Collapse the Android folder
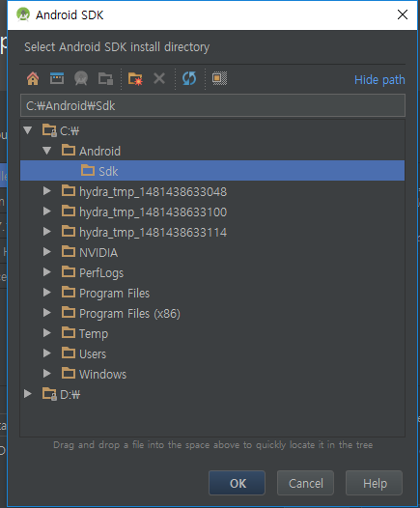The height and width of the screenshot is (508, 420). pos(47,151)
